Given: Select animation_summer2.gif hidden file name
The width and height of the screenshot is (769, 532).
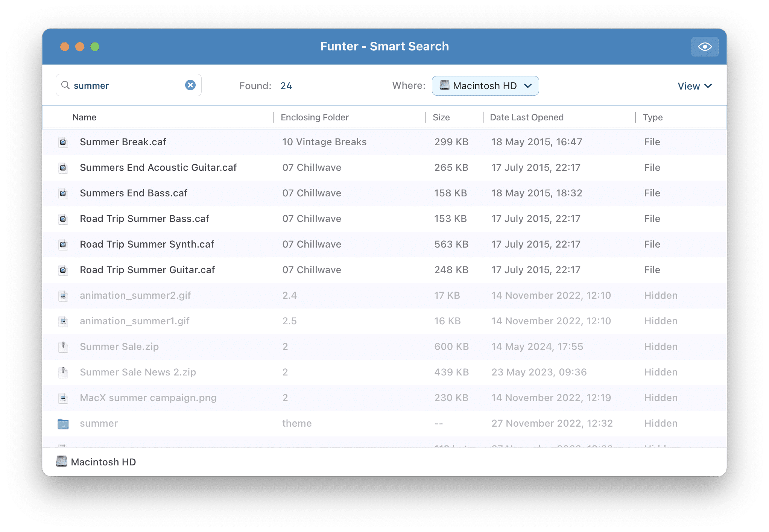Looking at the screenshot, I should point(135,295).
